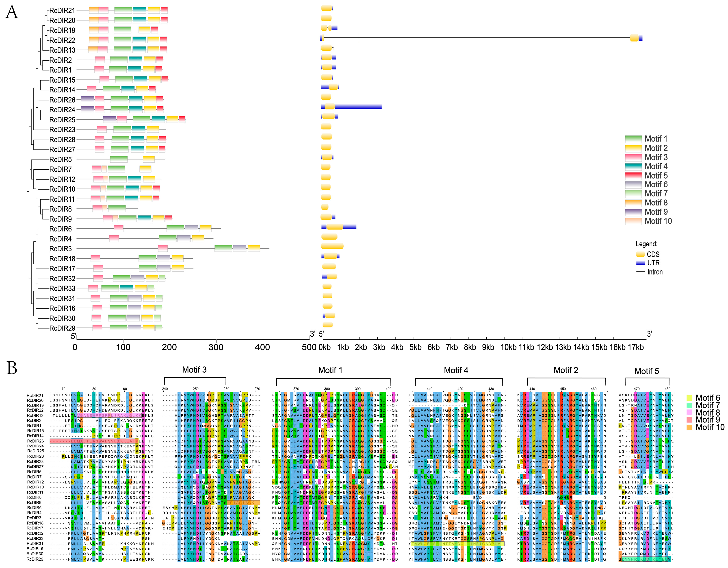Click the Motif 10 swatch in panel B legend

pyautogui.click(x=689, y=427)
